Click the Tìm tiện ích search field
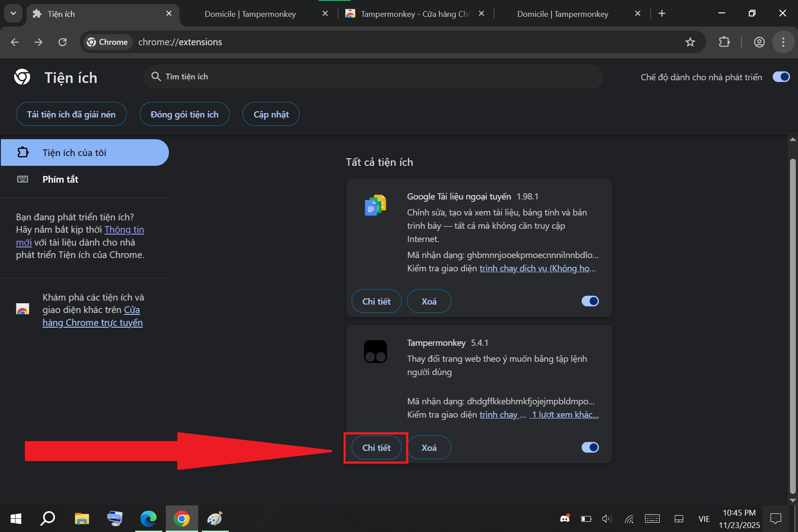 372,77
